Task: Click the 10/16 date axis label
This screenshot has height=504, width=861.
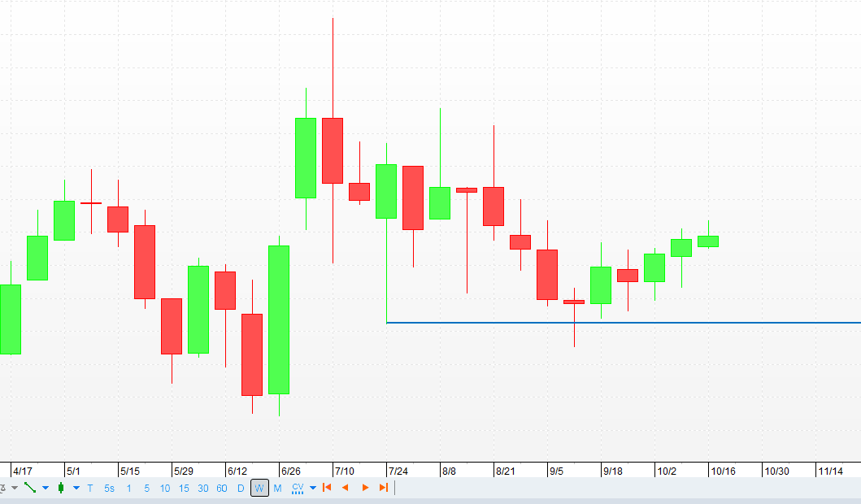Action: 723,471
